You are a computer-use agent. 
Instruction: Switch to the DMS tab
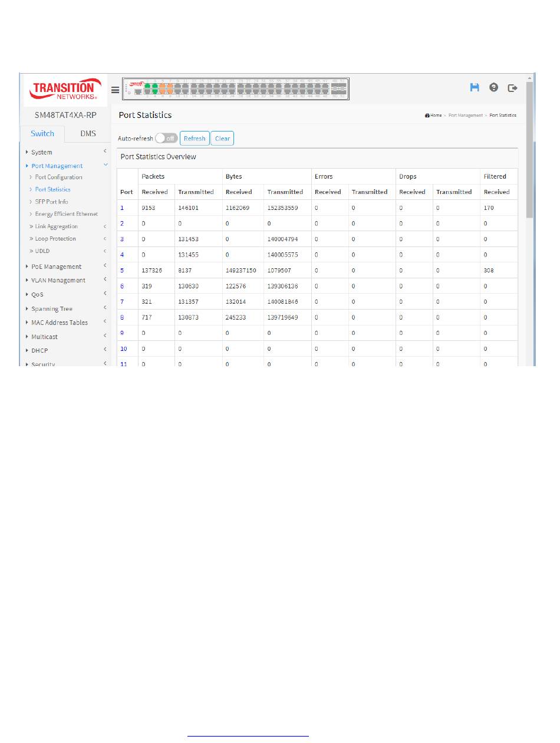tap(88, 133)
